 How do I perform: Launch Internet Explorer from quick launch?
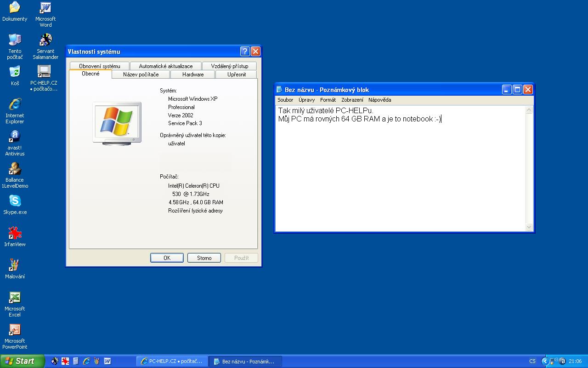click(x=86, y=361)
